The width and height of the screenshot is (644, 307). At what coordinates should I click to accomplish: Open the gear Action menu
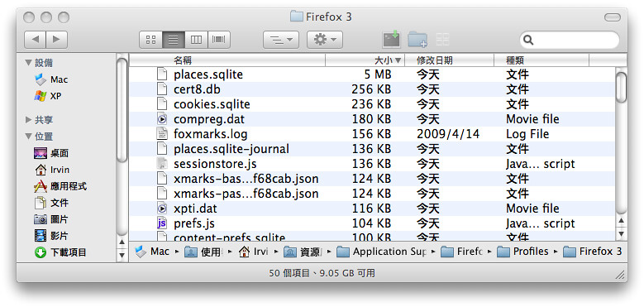[325, 40]
